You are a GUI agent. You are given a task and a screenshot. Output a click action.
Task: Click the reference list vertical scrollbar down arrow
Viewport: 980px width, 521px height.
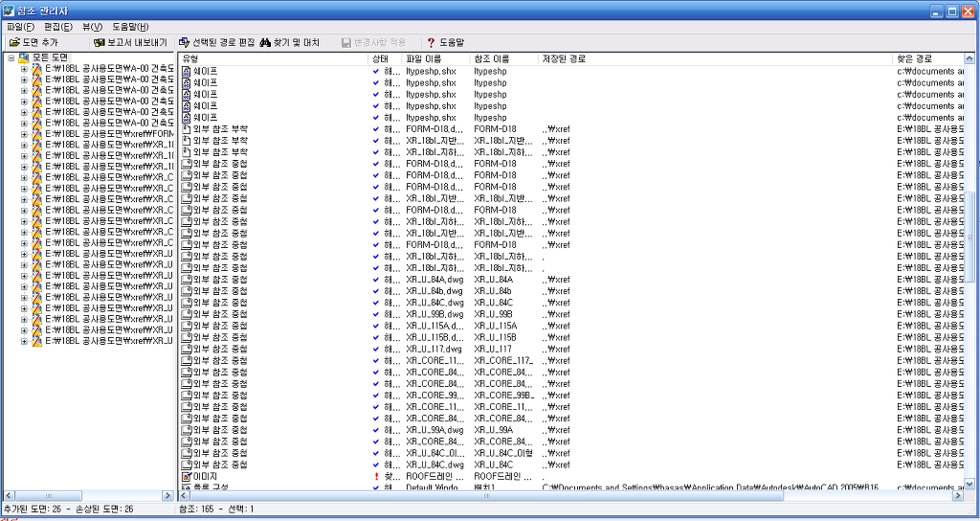coord(969,484)
